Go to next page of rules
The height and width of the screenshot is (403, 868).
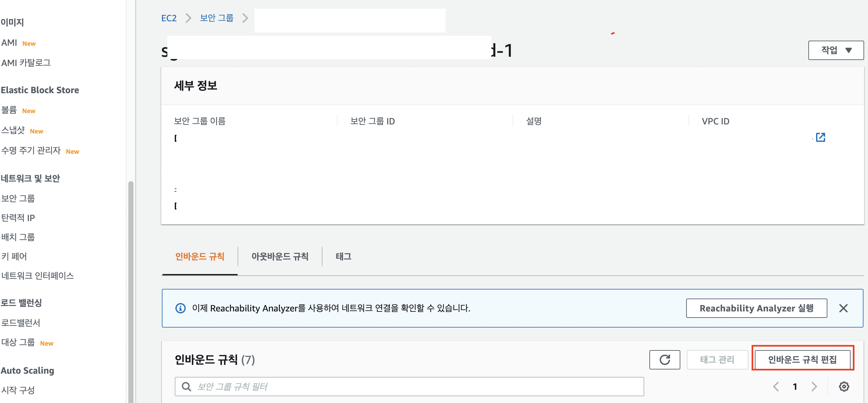click(x=814, y=387)
